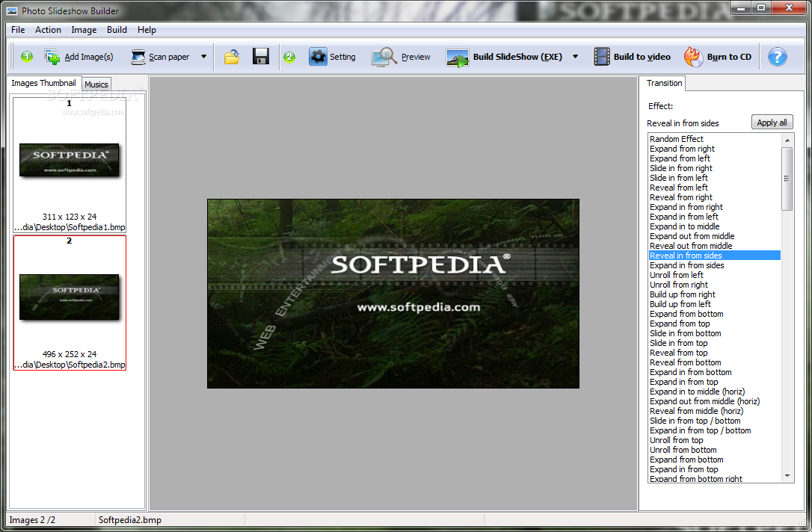Viewport: 812px width, 532px height.
Task: Open the Image menu
Action: 84,30
